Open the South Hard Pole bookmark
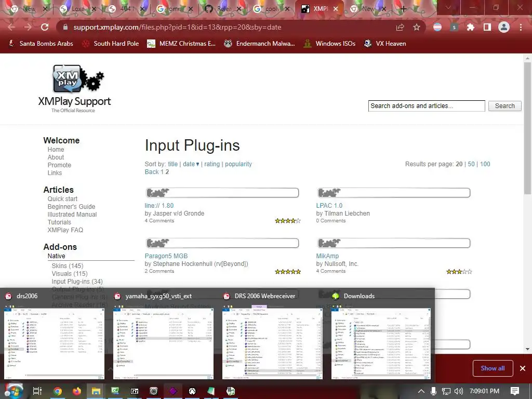532x399 pixels. coord(111,44)
